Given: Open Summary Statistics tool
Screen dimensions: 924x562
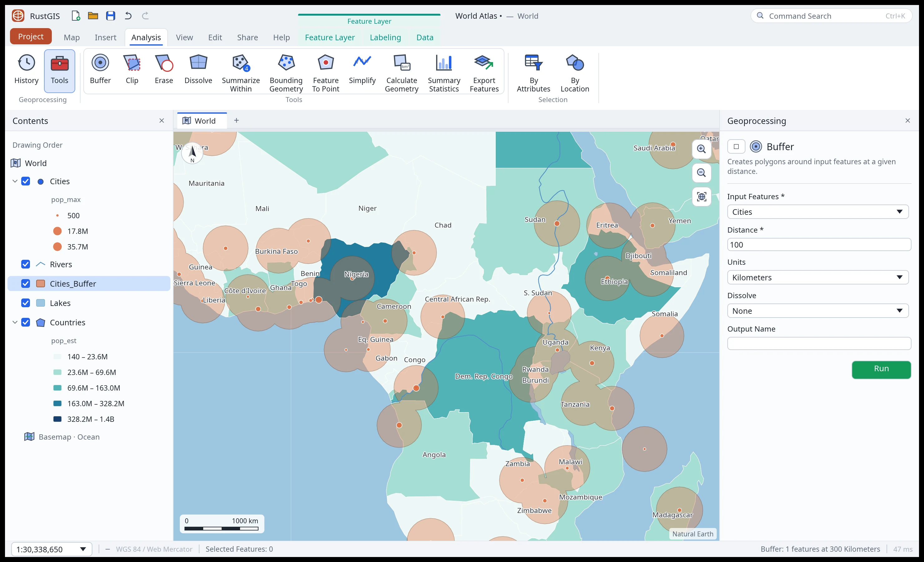Looking at the screenshot, I should click(x=444, y=72).
